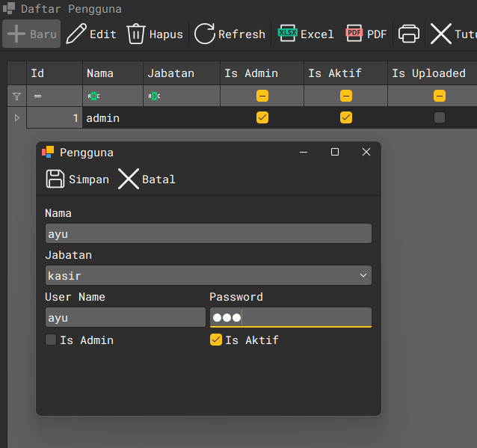Click the Edit pencil icon in toolbar
This screenshot has height=448, width=477.
(76, 34)
